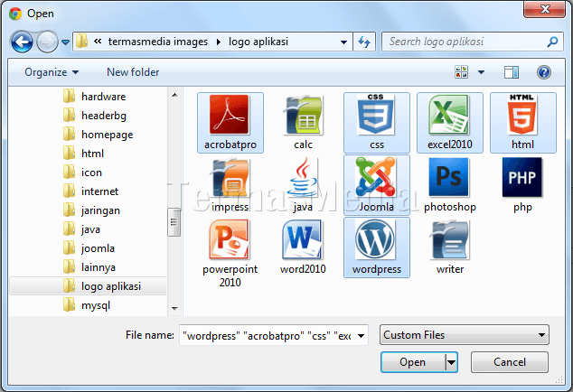This screenshot has width=573, height=392.
Task: Close the Open dialog window
Action: (x=544, y=9)
